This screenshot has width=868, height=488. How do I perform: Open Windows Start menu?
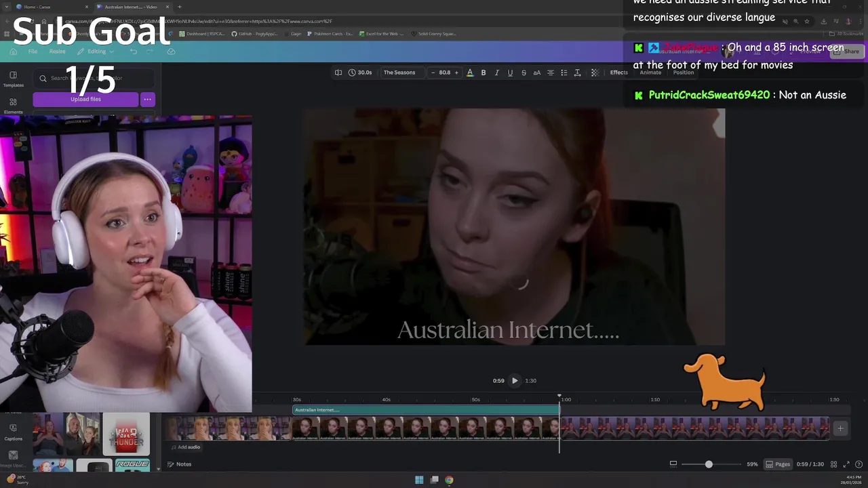419,480
